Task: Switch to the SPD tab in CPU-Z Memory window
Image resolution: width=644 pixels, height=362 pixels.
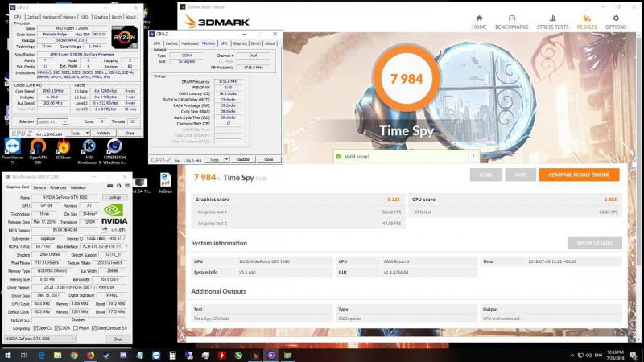Action: pyautogui.click(x=223, y=43)
